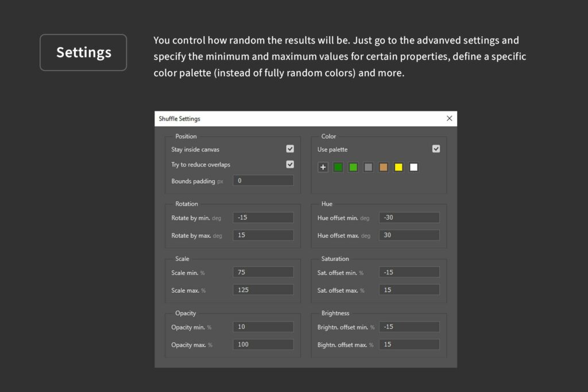The width and height of the screenshot is (588, 392).
Task: Click the Hue offset min. field
Action: pyautogui.click(x=409, y=217)
